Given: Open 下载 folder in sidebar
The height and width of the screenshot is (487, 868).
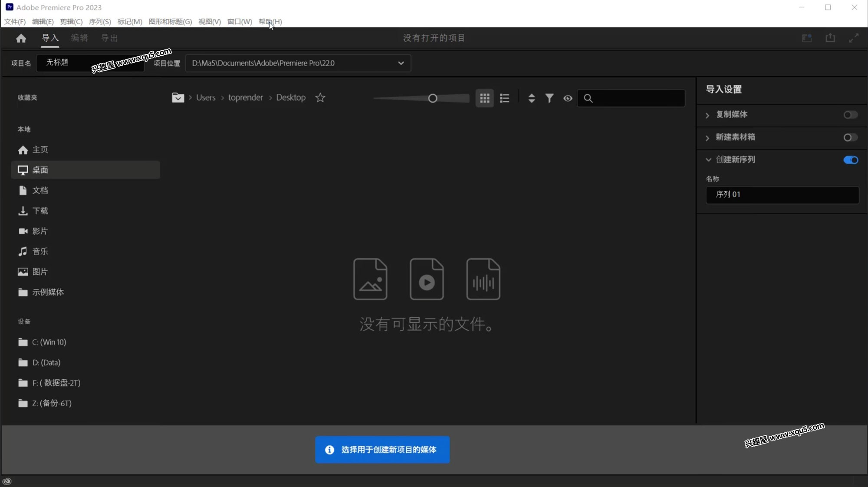Looking at the screenshot, I should click(85, 211).
